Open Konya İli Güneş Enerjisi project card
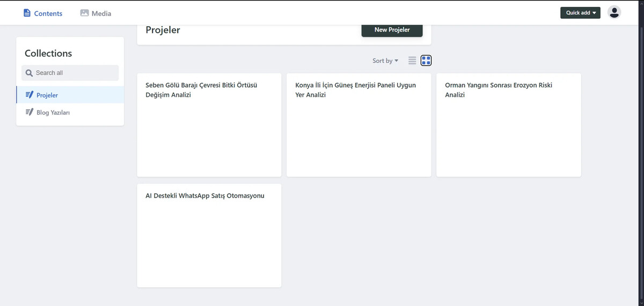Image resolution: width=644 pixels, height=306 pixels. click(x=358, y=125)
